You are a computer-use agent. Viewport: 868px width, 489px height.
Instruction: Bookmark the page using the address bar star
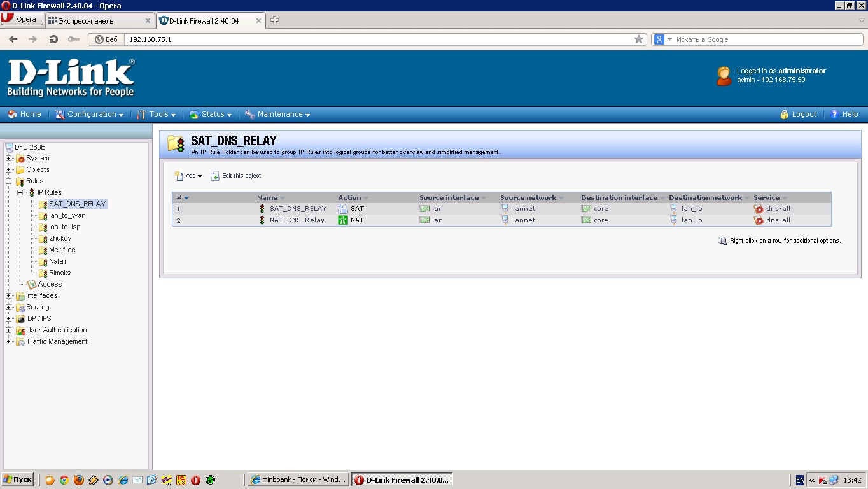tap(639, 39)
